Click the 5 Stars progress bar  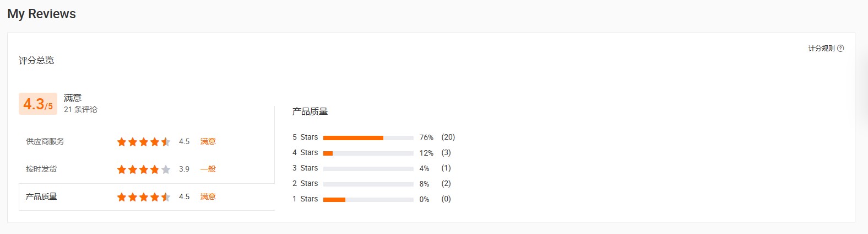coord(368,137)
